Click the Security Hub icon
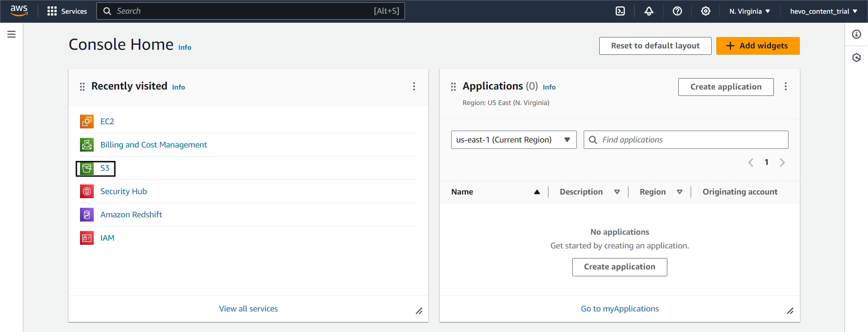This screenshot has height=332, width=868. tap(87, 191)
